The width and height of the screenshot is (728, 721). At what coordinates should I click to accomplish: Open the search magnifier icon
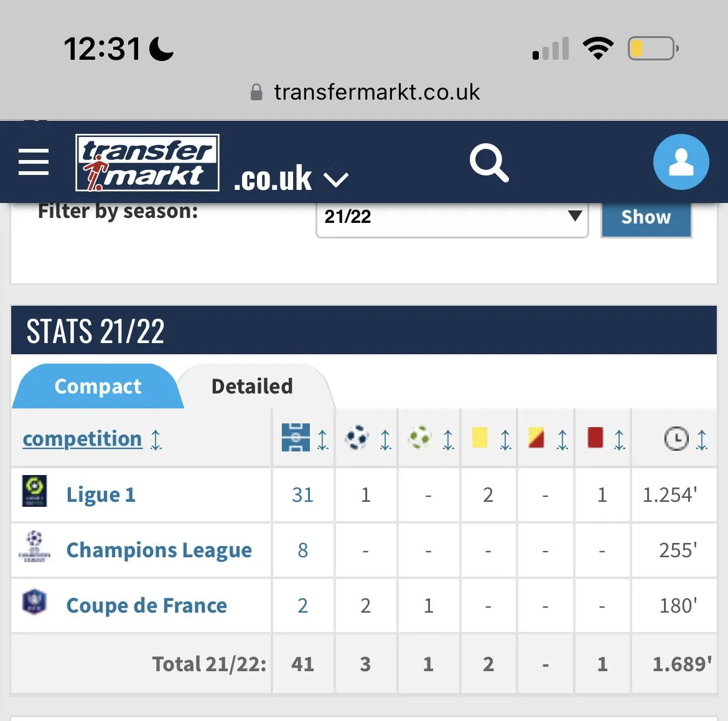coord(488,163)
